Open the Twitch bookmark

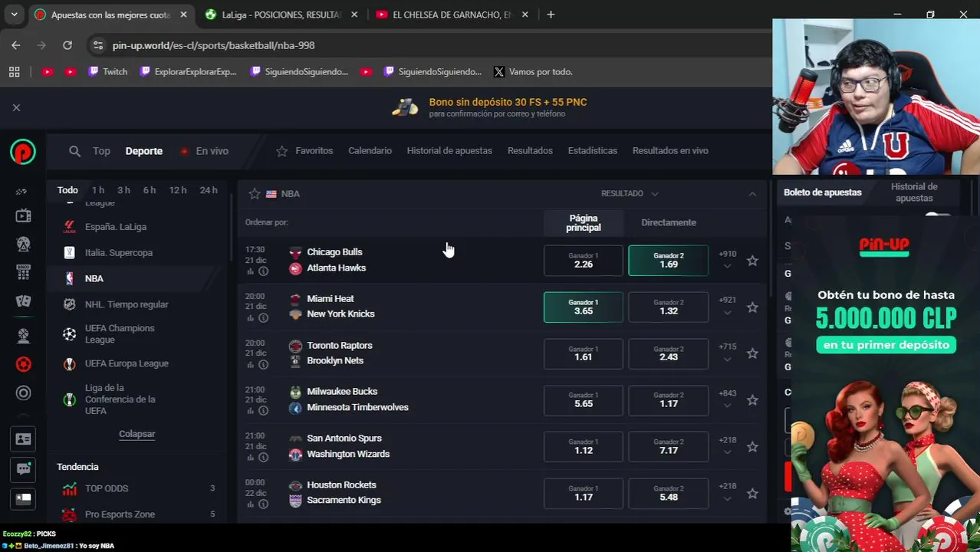(x=107, y=71)
